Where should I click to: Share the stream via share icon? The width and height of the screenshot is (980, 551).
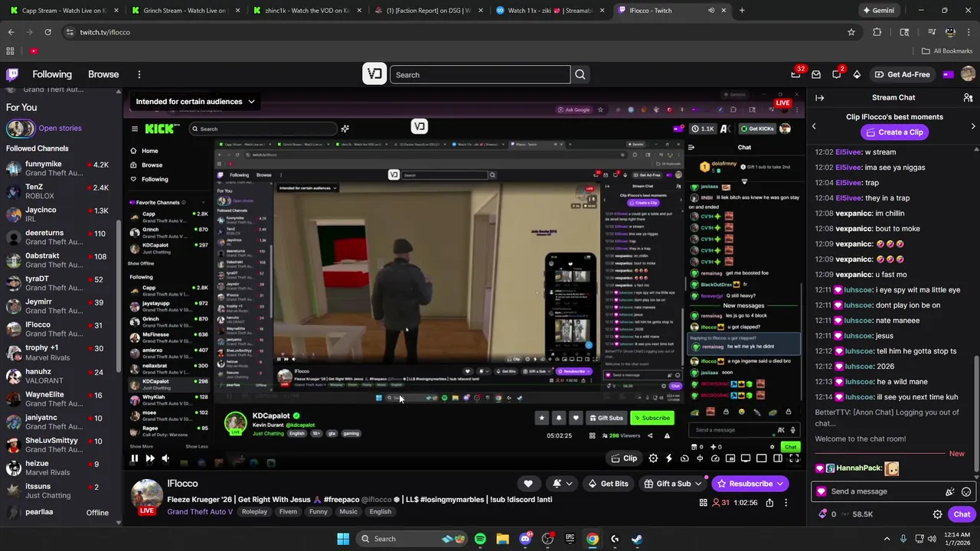(x=769, y=503)
